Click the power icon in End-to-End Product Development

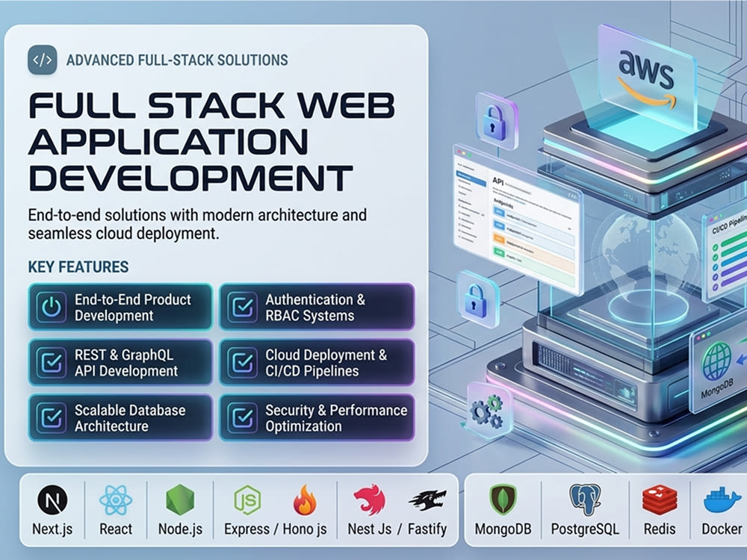pos(52,307)
